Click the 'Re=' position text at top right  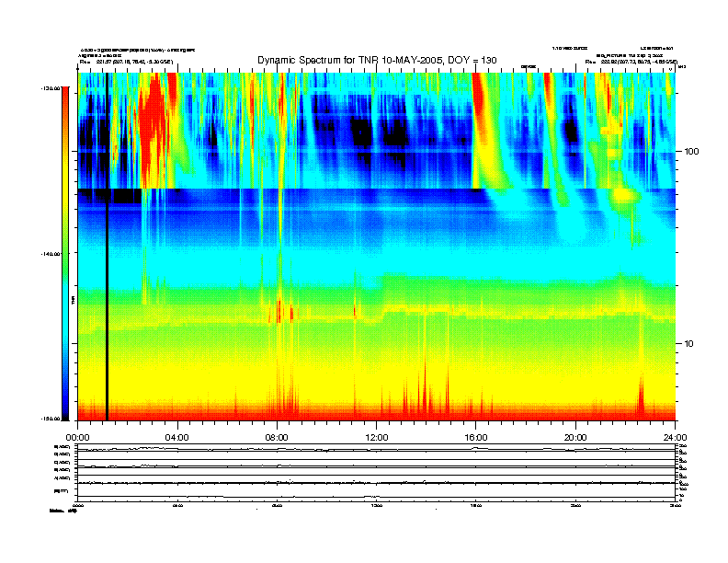631,62
